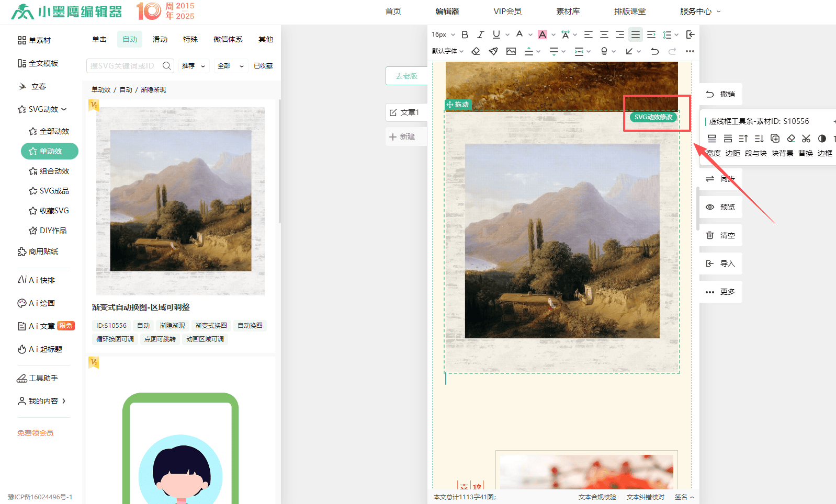The height and width of the screenshot is (504, 836).
Task: Open the 默认字体 font family dropdown
Action: (447, 51)
